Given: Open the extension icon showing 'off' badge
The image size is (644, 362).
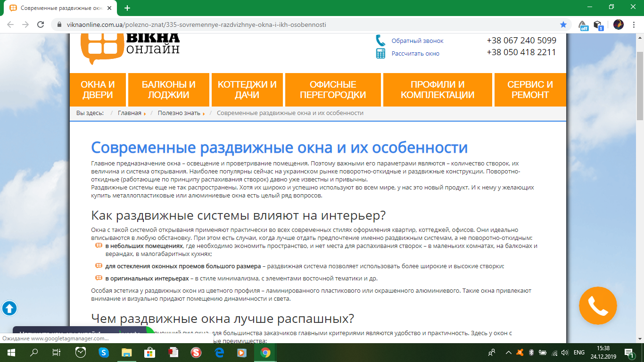Looking at the screenshot, I should [583, 25].
